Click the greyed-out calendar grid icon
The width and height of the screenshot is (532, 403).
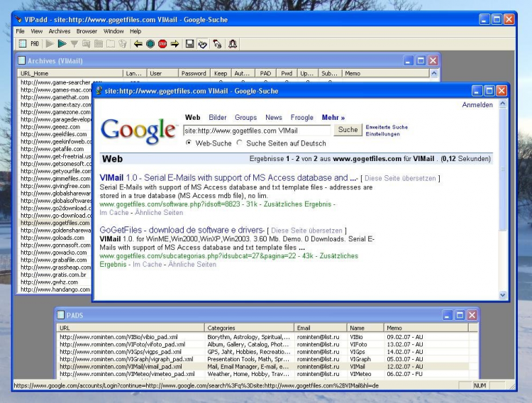pos(99,44)
